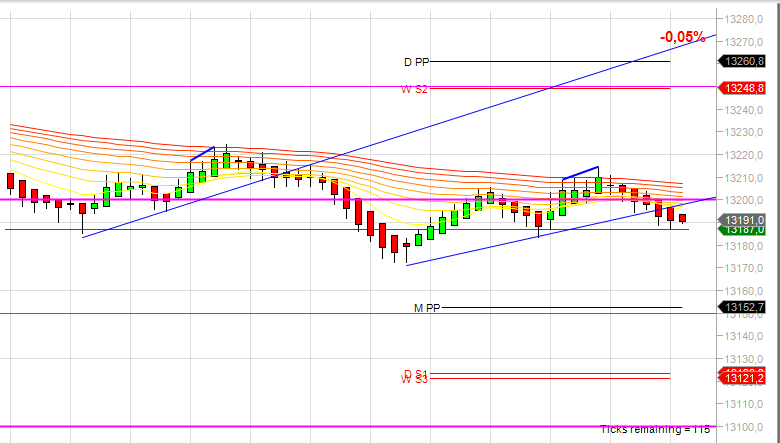780x443 pixels.
Task: Click the 13210,0 axis label
Action: coord(744,178)
